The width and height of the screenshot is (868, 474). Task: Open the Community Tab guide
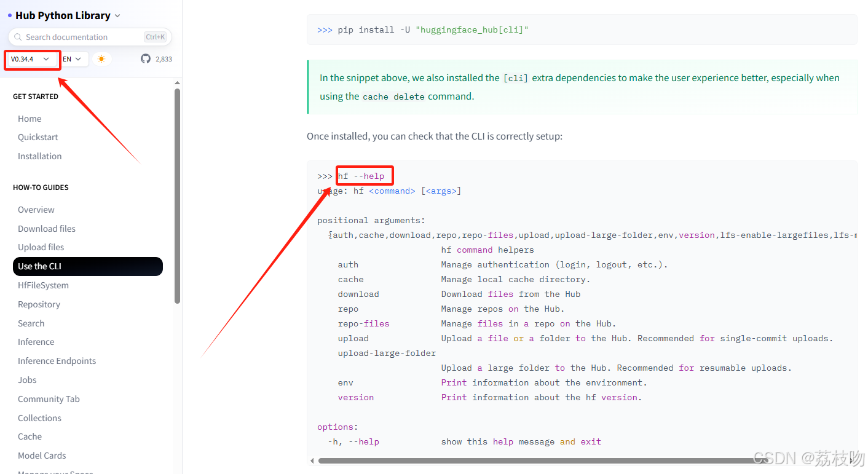point(49,399)
